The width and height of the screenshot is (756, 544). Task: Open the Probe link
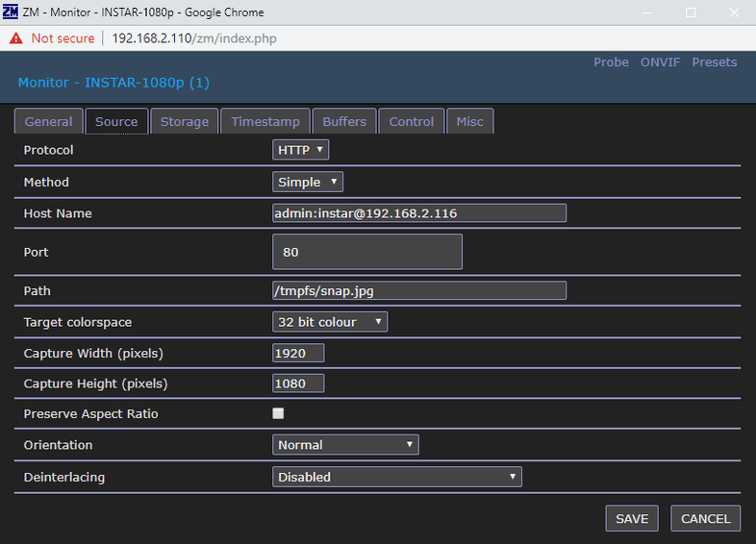[x=611, y=62]
